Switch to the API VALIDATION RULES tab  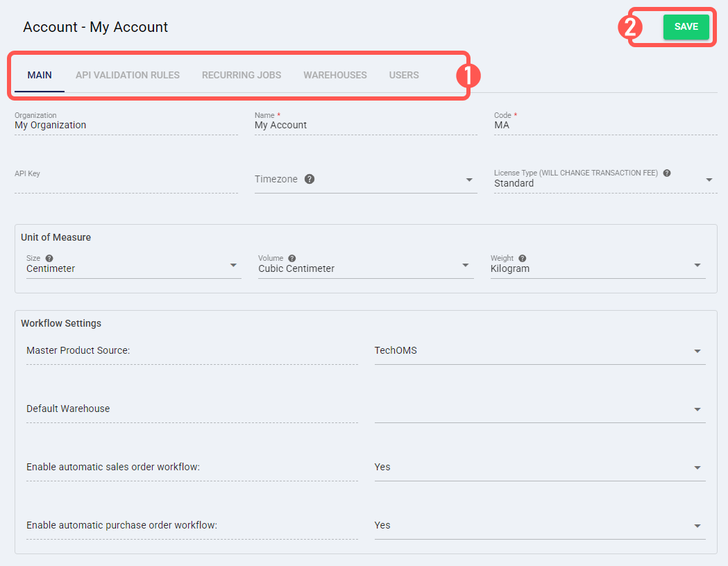point(128,75)
